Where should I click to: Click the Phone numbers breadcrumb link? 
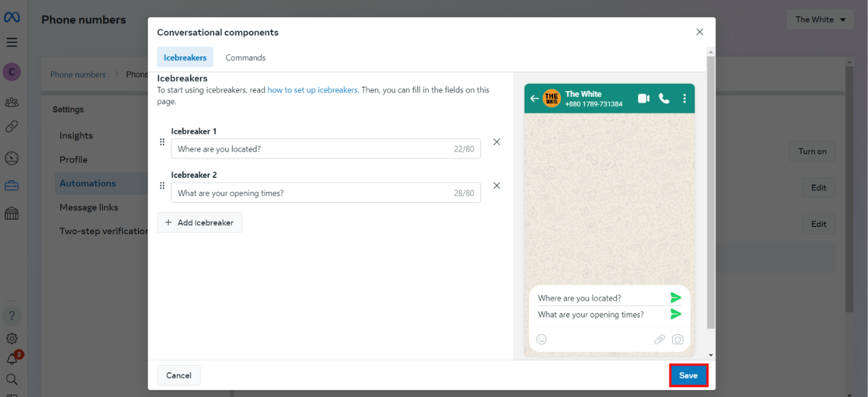click(78, 75)
